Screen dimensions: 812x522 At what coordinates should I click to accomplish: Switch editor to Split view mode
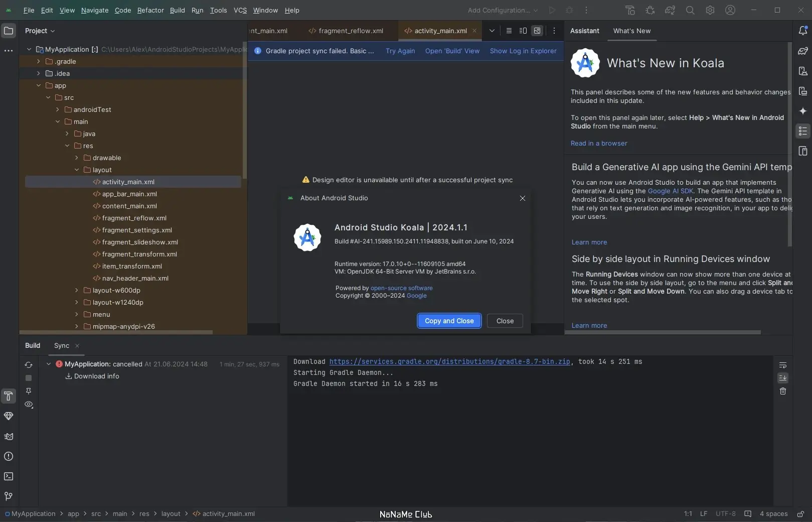click(x=523, y=31)
